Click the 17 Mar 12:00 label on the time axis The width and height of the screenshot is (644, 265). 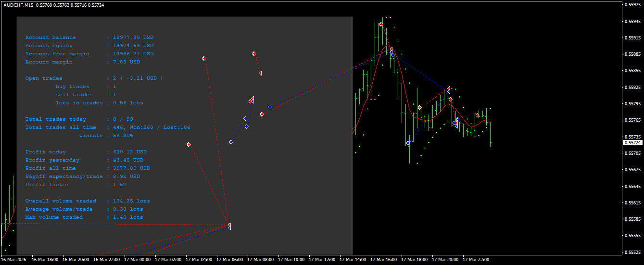point(322,260)
